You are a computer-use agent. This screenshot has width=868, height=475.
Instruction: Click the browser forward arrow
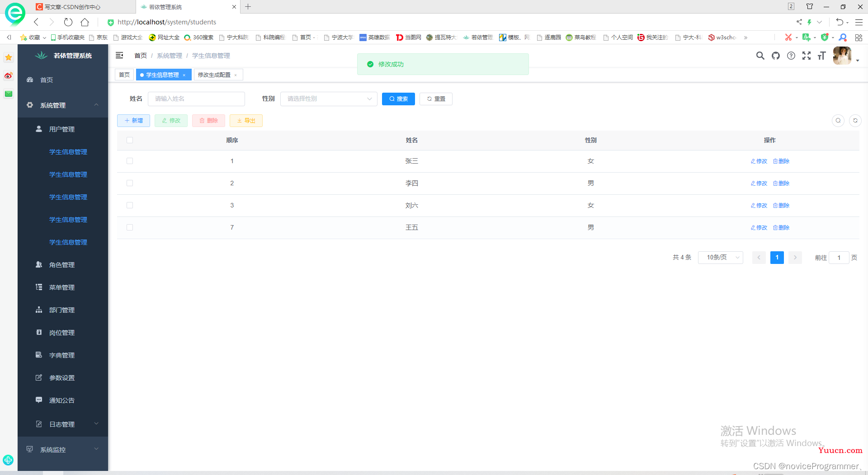pos(52,22)
